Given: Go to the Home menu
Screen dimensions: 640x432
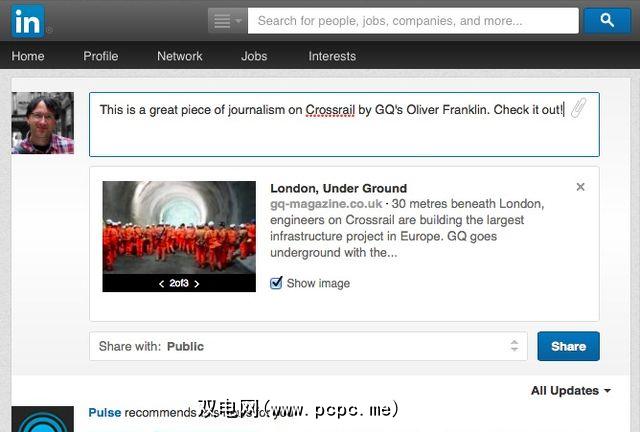Looking at the screenshot, I should click(x=28, y=56).
